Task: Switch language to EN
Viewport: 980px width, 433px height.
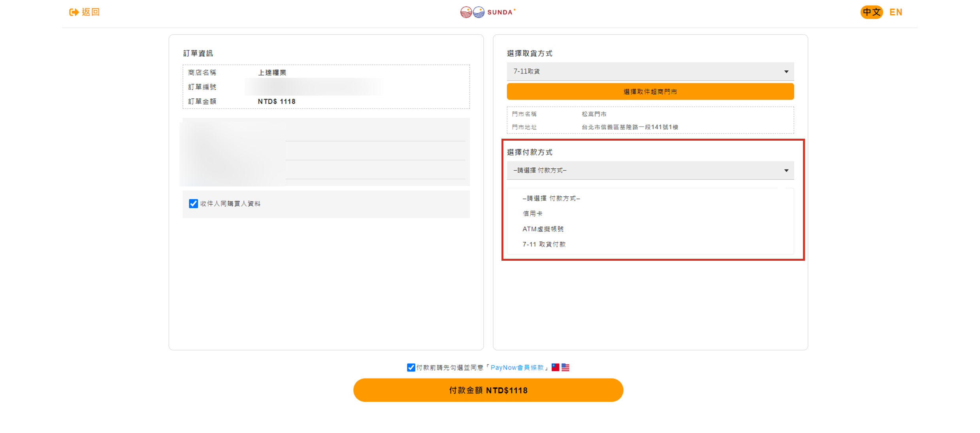Action: click(x=895, y=12)
